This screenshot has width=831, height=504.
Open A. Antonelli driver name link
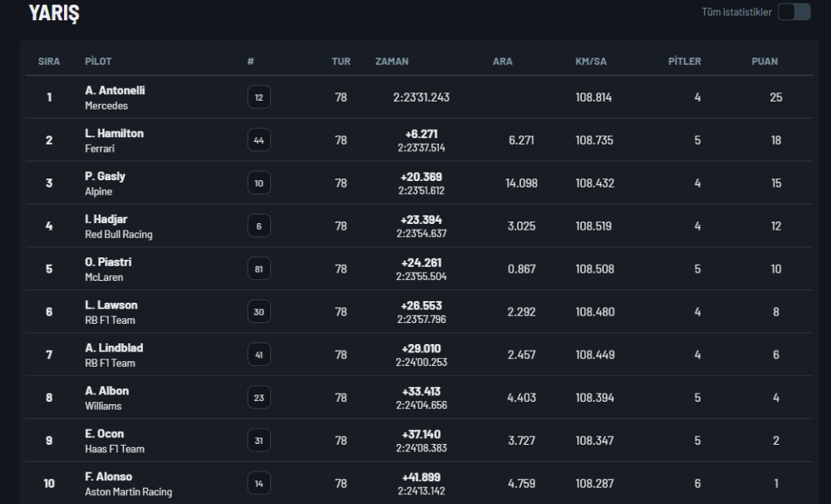coord(115,91)
